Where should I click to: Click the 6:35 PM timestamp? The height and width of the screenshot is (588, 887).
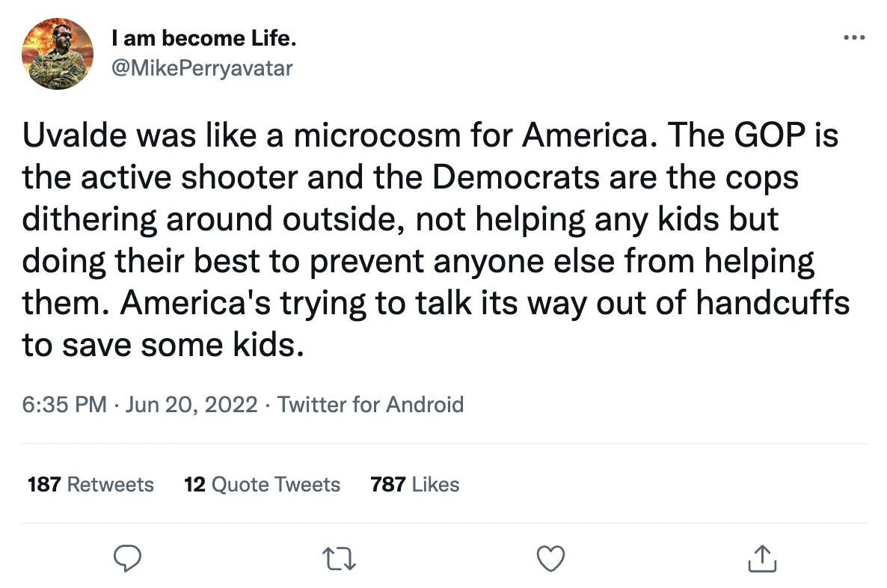point(64,405)
